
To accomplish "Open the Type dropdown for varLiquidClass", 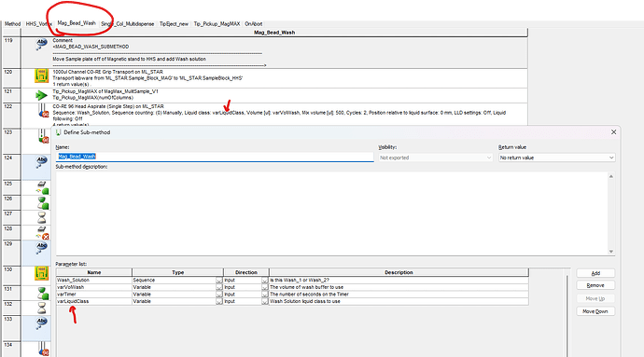I will [x=219, y=301].
